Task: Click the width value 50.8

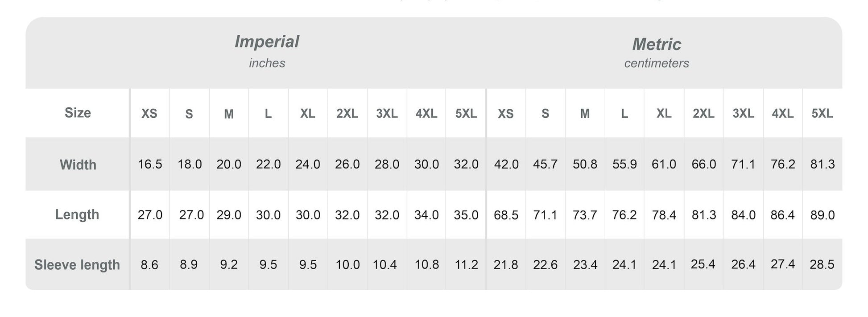Action: [x=585, y=165]
